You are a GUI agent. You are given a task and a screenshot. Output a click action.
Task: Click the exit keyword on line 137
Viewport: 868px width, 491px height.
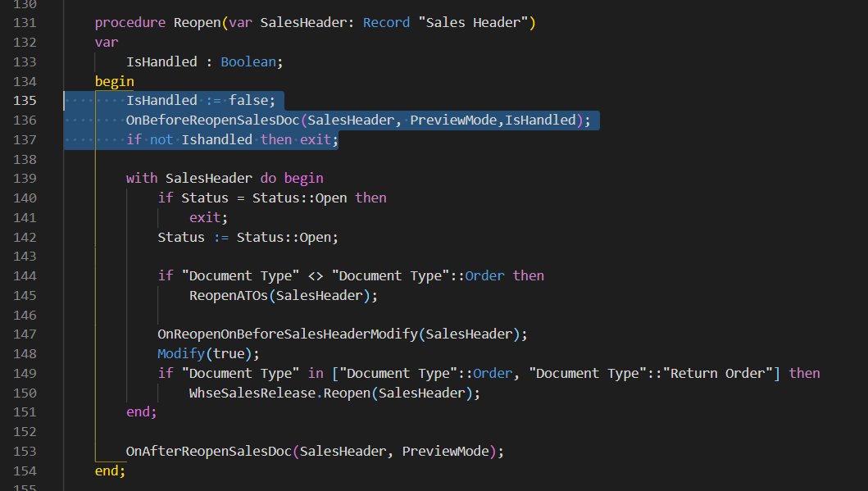pos(320,139)
